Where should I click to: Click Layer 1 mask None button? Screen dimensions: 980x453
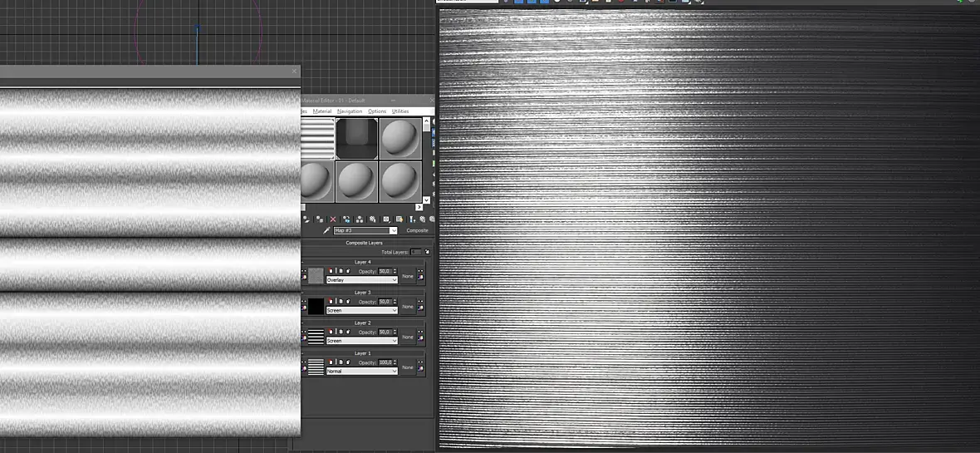coord(408,367)
